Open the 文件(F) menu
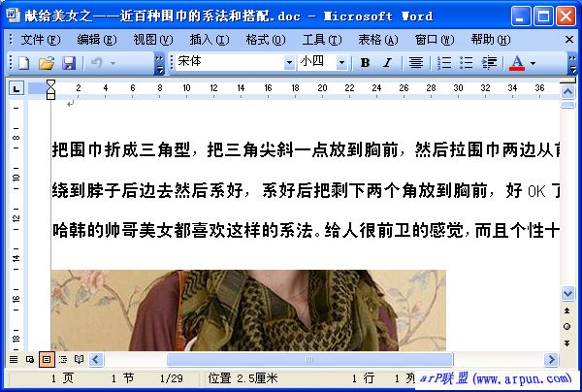The height and width of the screenshot is (392, 582). pos(40,40)
